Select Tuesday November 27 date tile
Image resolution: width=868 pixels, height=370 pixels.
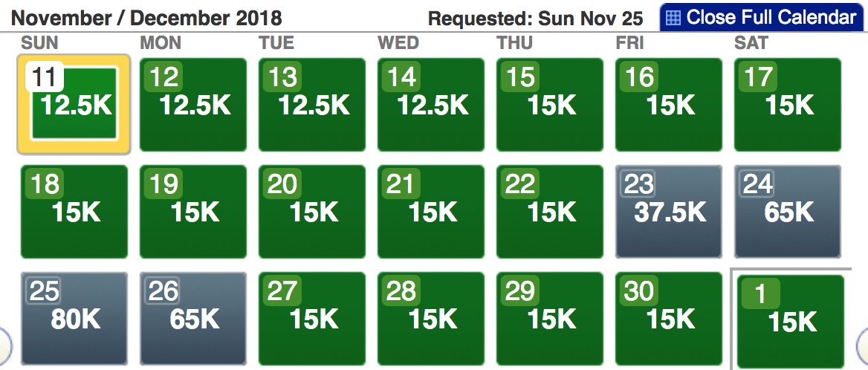coord(312,318)
